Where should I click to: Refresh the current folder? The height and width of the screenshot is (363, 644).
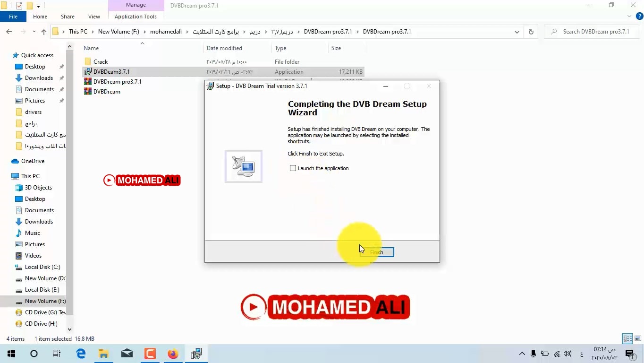click(531, 32)
